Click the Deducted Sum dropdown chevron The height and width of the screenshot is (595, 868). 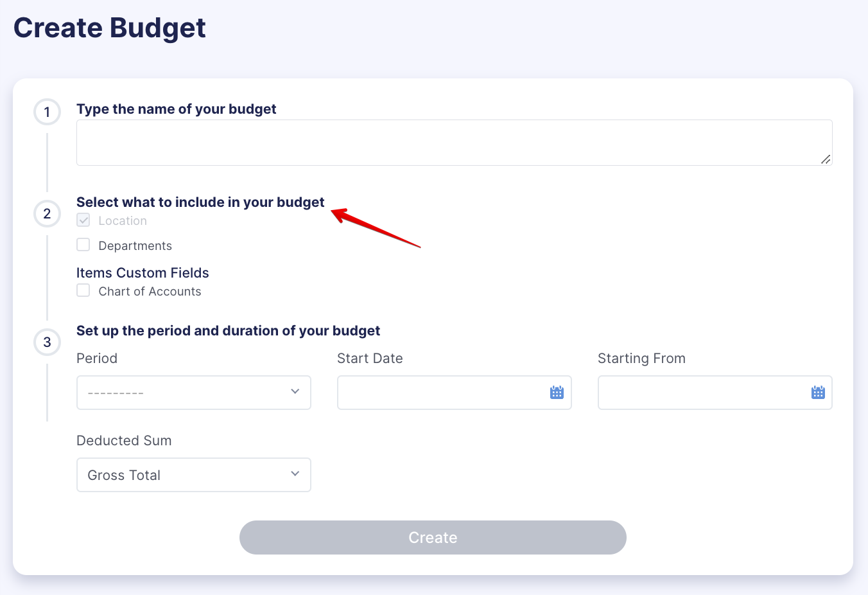click(x=295, y=473)
